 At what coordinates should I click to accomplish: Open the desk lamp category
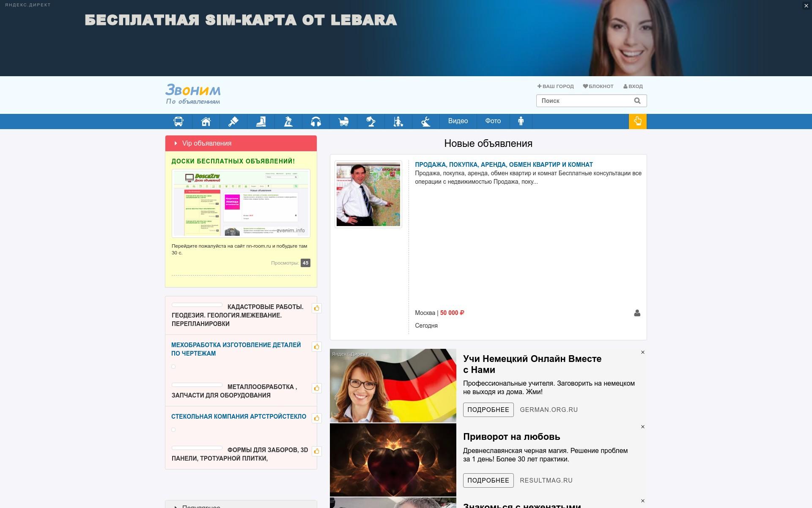[371, 121]
